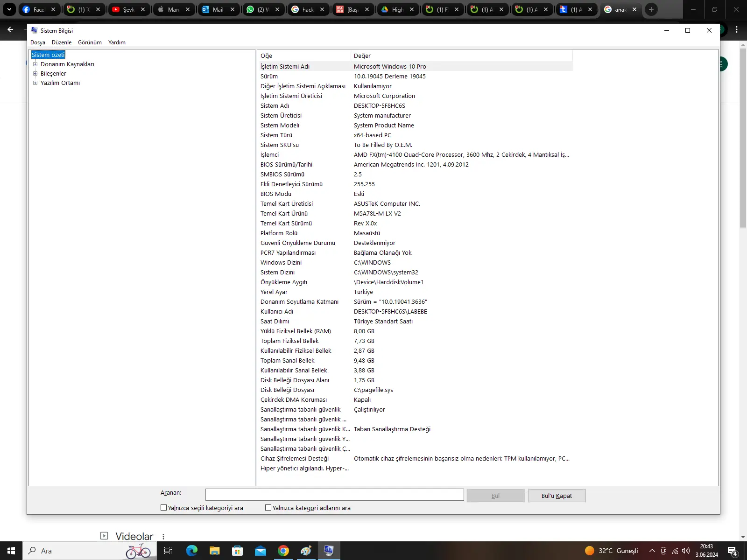Select Sistem özeti in the tree
The width and height of the screenshot is (747, 560).
[x=48, y=55]
